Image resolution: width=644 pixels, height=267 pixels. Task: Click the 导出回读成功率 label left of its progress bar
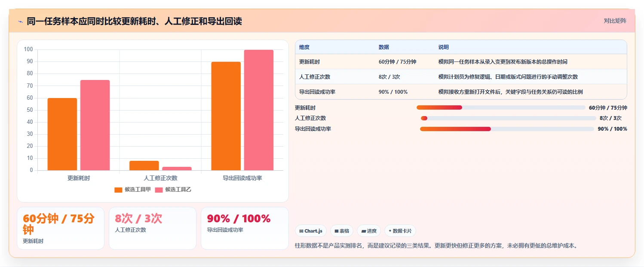313,129
